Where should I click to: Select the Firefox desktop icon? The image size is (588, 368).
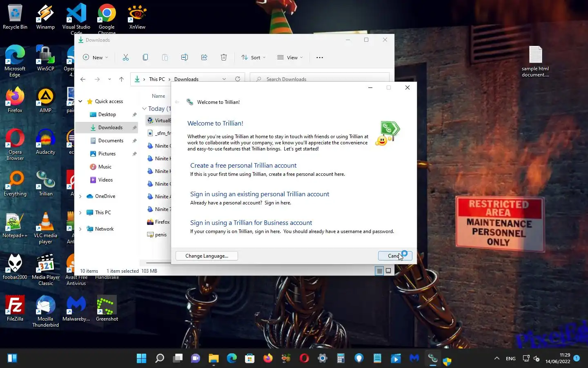pos(15,100)
